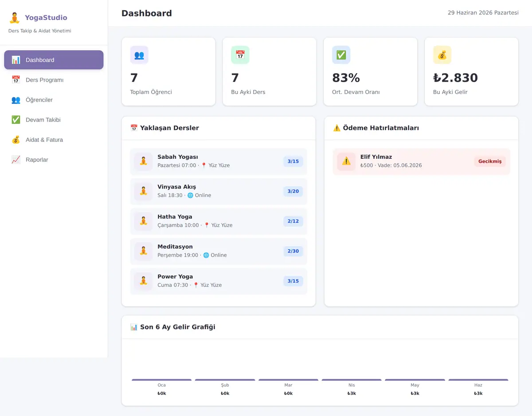This screenshot has height=416, width=532.
Task: Click the Öğrenciler people sidebar icon
Action: [16, 100]
